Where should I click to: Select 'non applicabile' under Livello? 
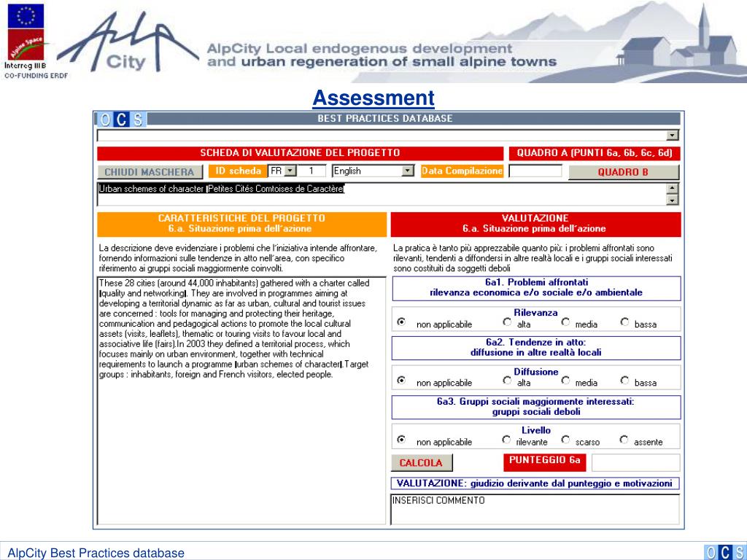click(x=402, y=439)
